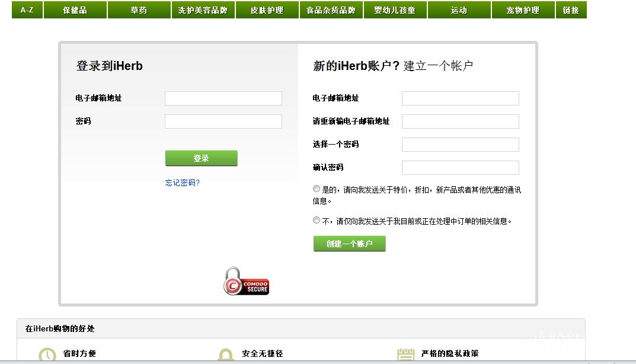Click the 新的iHerb账户? 建立一个帐户 heading
The height and width of the screenshot is (364, 636).
(x=393, y=66)
